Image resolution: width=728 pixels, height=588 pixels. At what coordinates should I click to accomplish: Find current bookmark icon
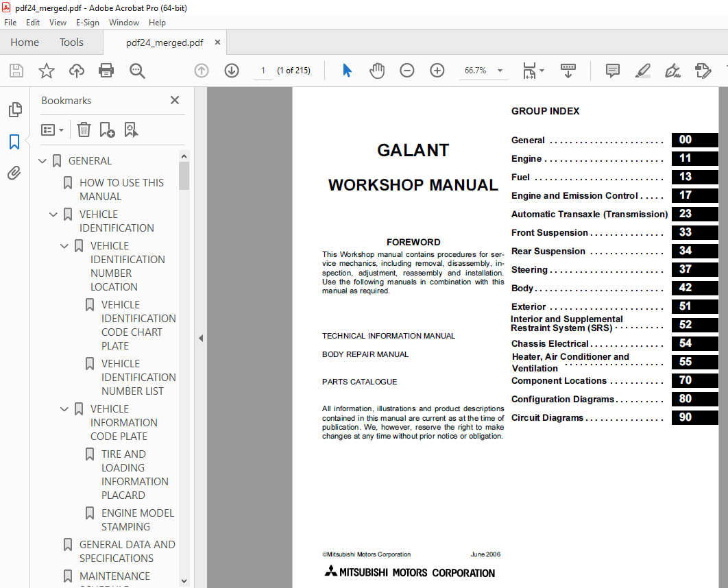point(131,130)
